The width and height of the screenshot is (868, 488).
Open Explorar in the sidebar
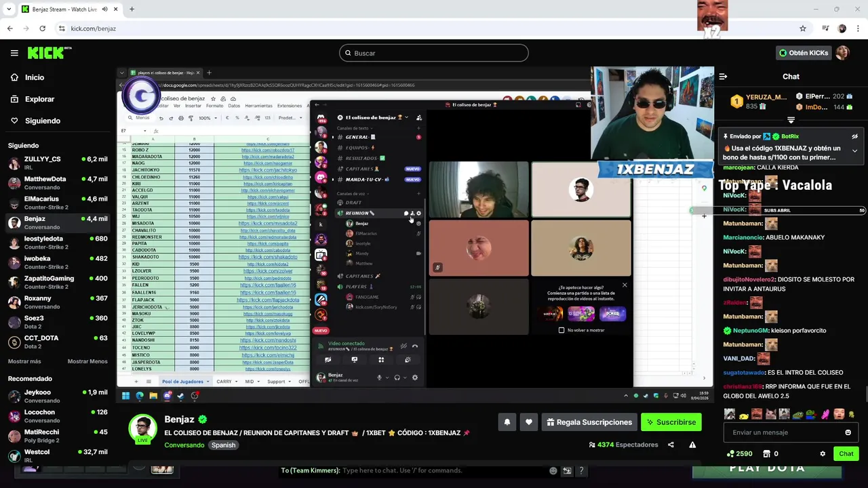click(39, 99)
